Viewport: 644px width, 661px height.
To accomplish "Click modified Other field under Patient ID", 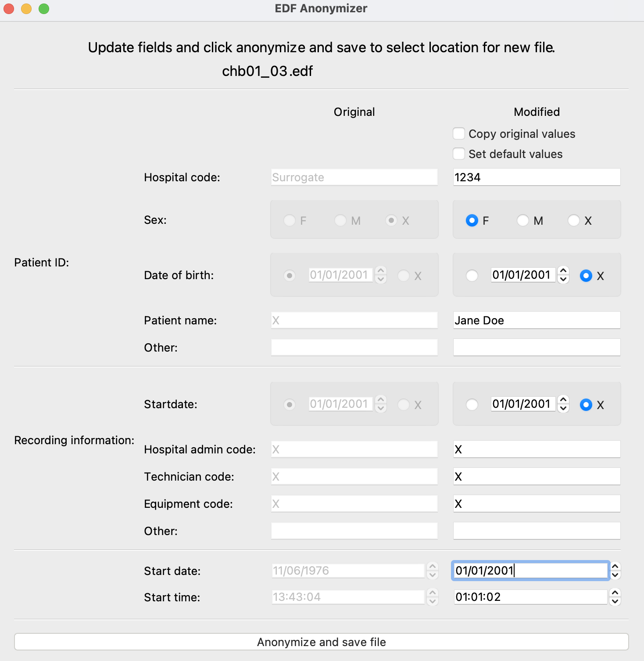I will (537, 348).
